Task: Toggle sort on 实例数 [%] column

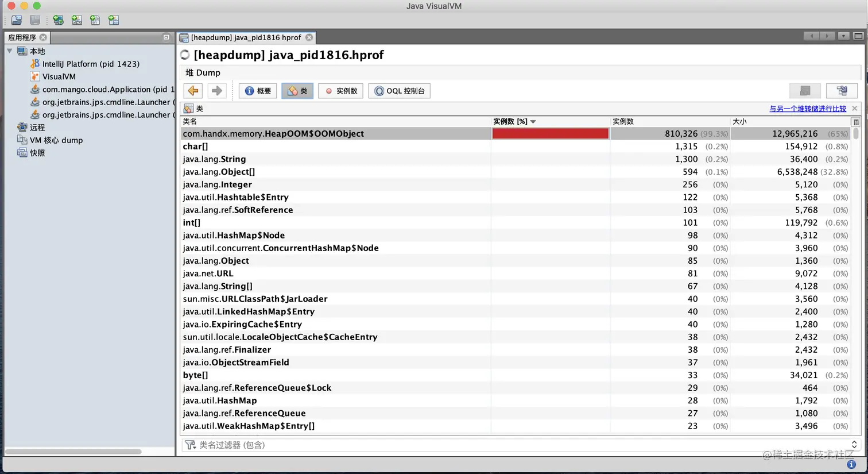Action: 551,121
